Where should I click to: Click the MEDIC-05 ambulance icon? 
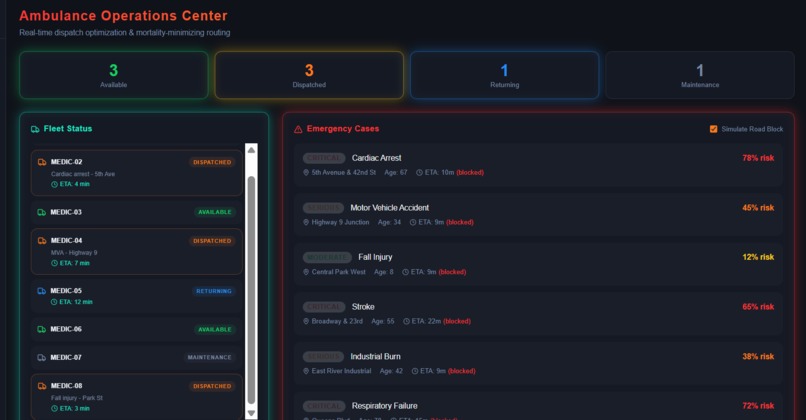click(x=42, y=291)
